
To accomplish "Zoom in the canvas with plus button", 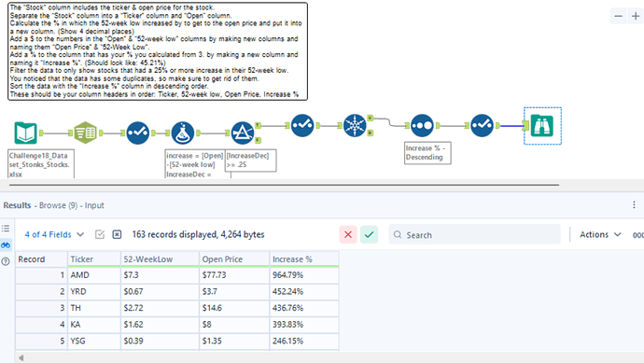I will point(636,16).
